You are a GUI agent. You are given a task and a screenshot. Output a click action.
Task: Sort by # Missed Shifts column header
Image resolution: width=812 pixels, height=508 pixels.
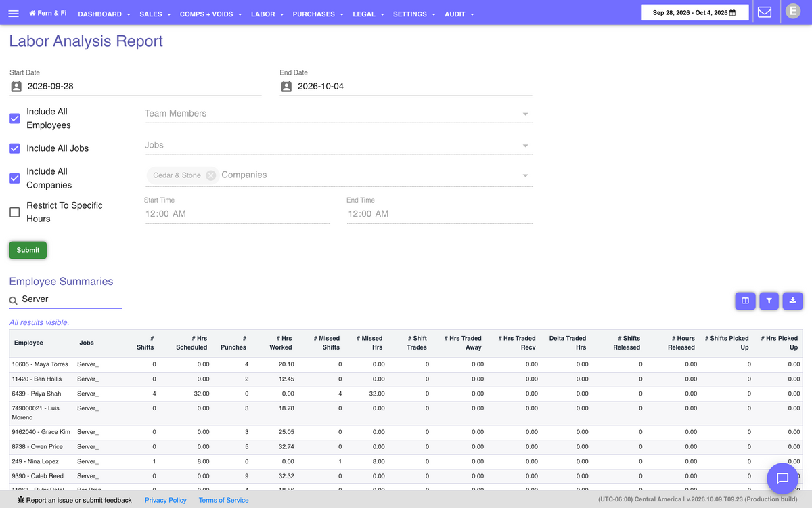click(x=327, y=343)
